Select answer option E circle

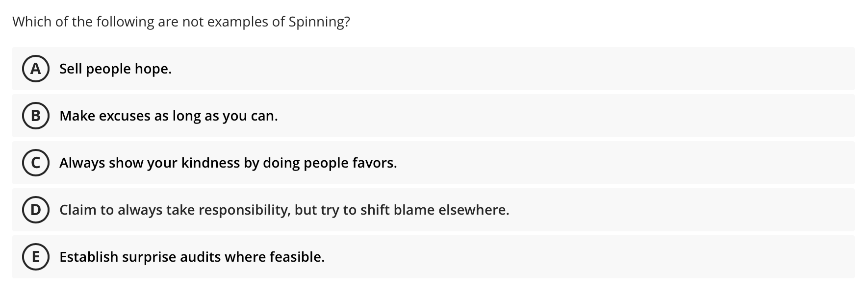[x=35, y=257]
